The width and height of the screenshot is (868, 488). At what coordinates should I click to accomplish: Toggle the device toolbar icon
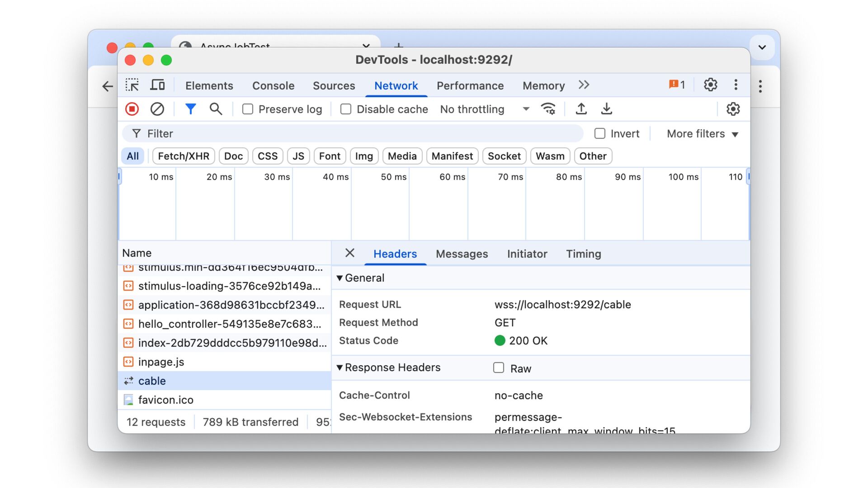point(157,85)
